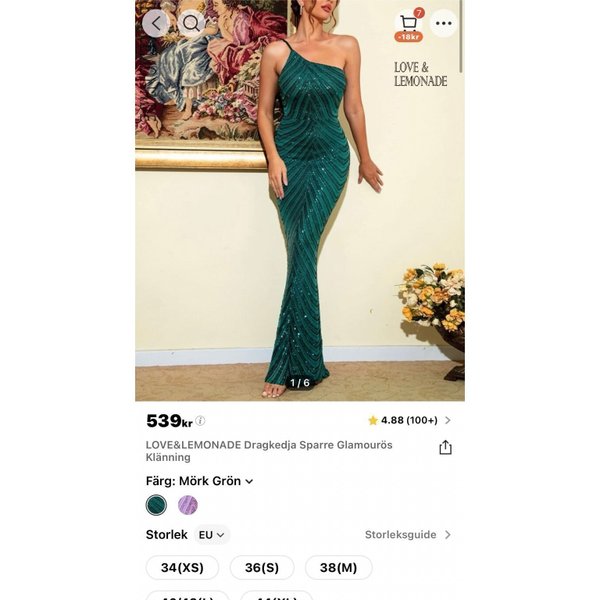
Task: Share the product via share icon
Action: point(445,447)
